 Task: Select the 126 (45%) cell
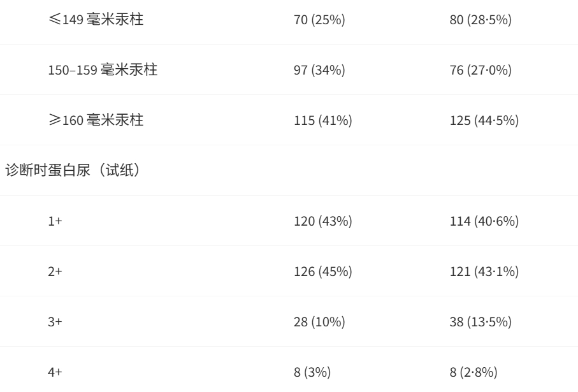click(x=323, y=272)
